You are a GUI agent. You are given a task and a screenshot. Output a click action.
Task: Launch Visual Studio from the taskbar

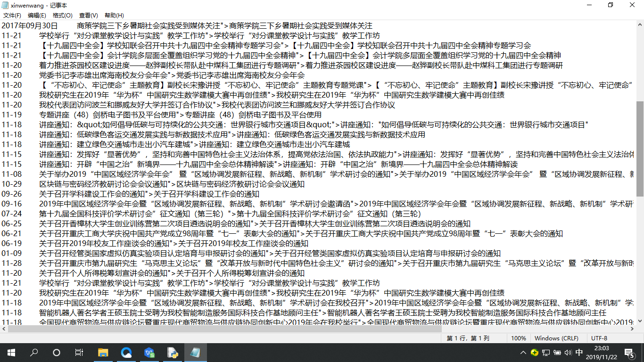pyautogui.click(x=149, y=352)
